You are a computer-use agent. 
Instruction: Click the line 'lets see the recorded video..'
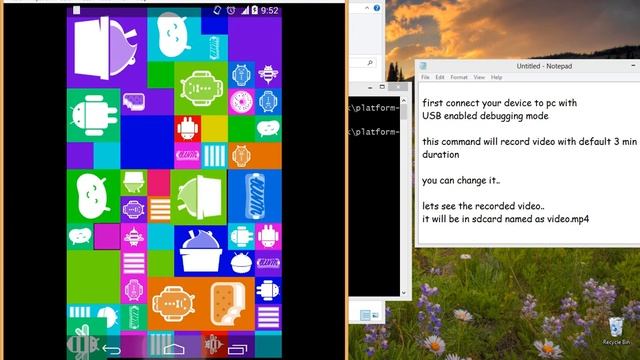(483, 206)
